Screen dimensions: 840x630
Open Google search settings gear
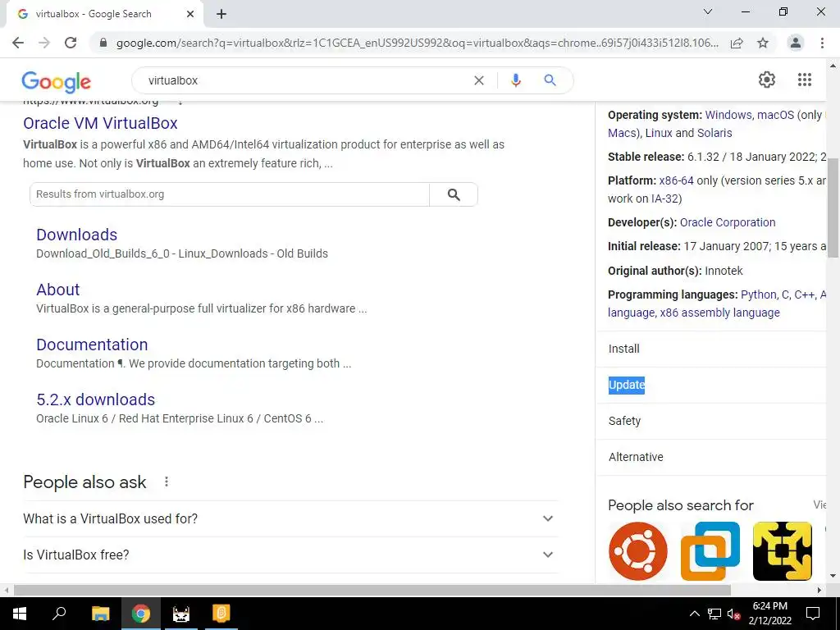pyautogui.click(x=767, y=80)
